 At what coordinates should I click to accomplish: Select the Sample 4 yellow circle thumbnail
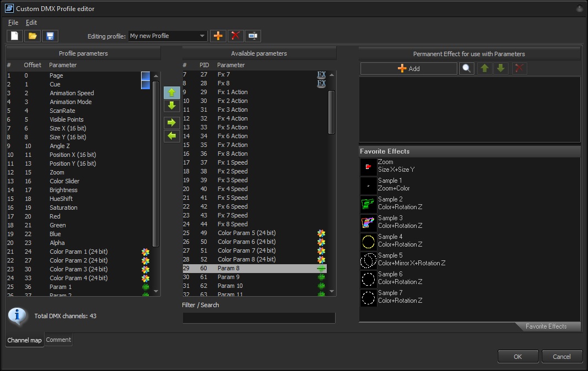pos(368,241)
